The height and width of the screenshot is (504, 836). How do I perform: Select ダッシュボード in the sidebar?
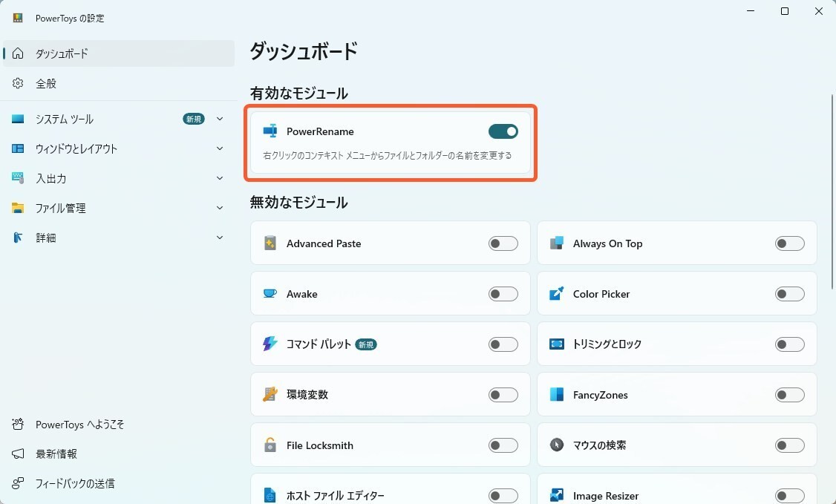[x=118, y=53]
